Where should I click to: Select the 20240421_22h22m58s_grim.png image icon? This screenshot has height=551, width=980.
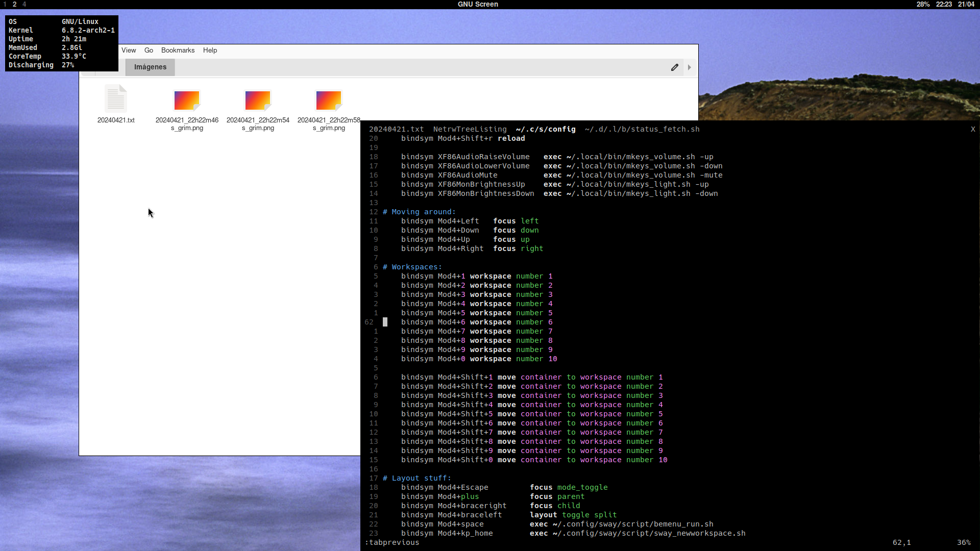coord(329,101)
